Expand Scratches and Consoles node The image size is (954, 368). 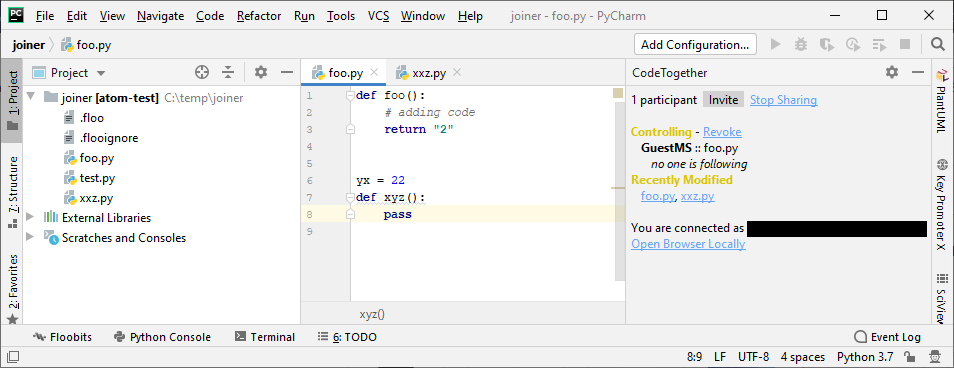coord(31,238)
